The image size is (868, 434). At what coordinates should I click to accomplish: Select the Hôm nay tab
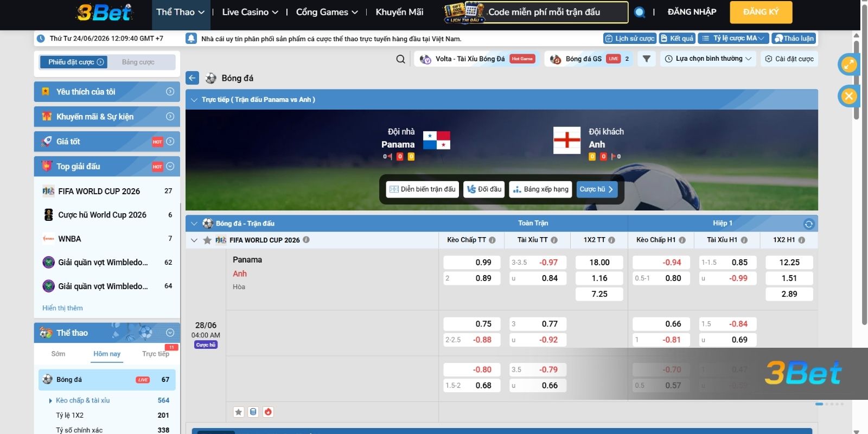point(107,354)
